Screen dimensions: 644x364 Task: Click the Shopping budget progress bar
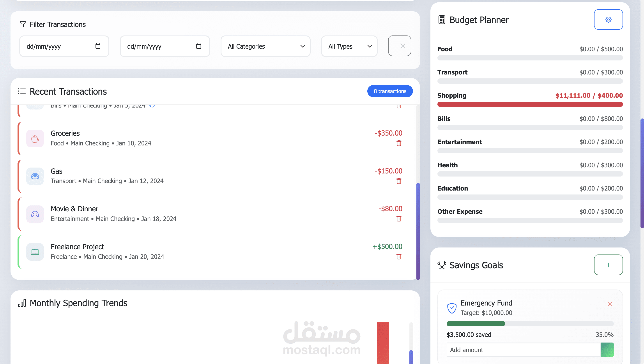tap(530, 104)
